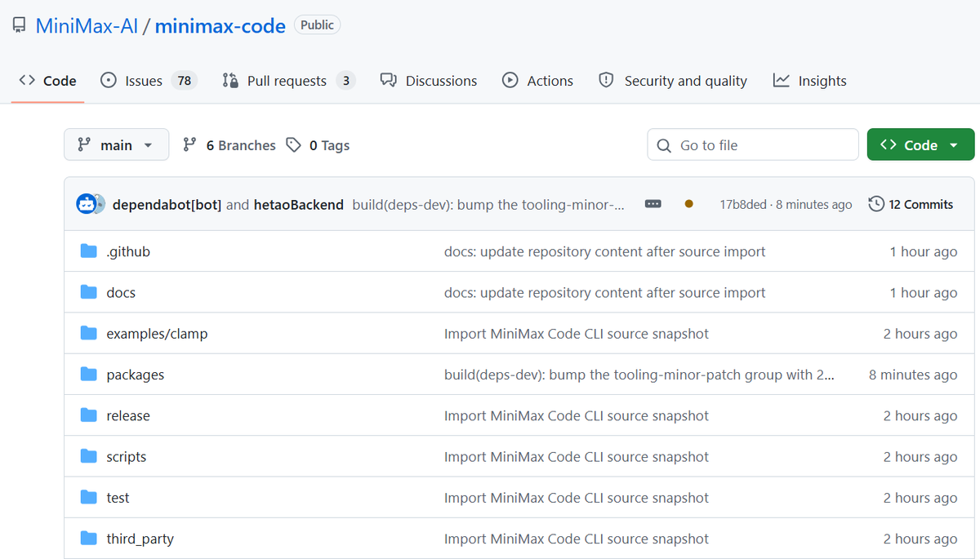Open the main branch selector dropdown

[x=116, y=144]
